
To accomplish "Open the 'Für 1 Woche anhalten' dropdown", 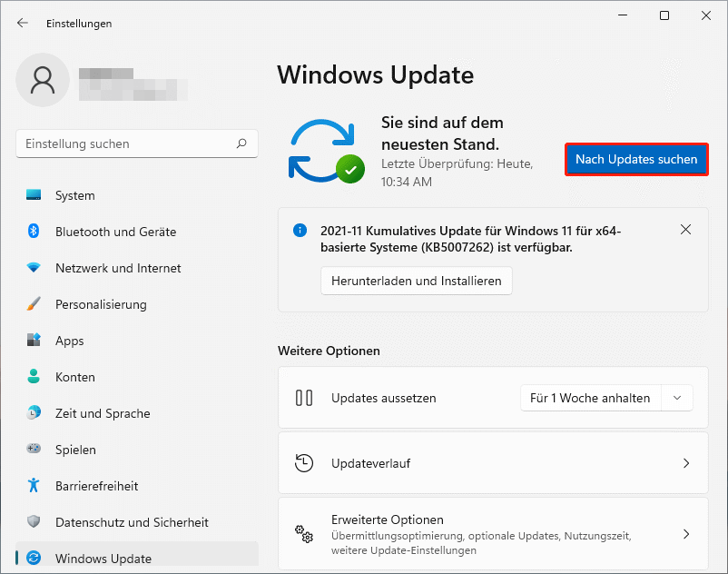I will pyautogui.click(x=606, y=398).
